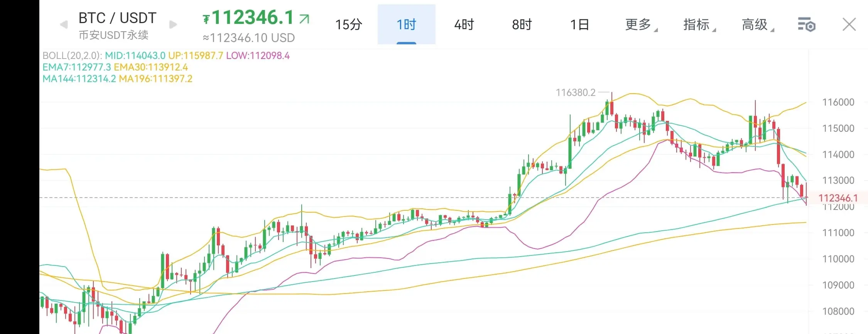868x334 pixels.
Task: Click 115000 on the price axis
Action: (838, 128)
